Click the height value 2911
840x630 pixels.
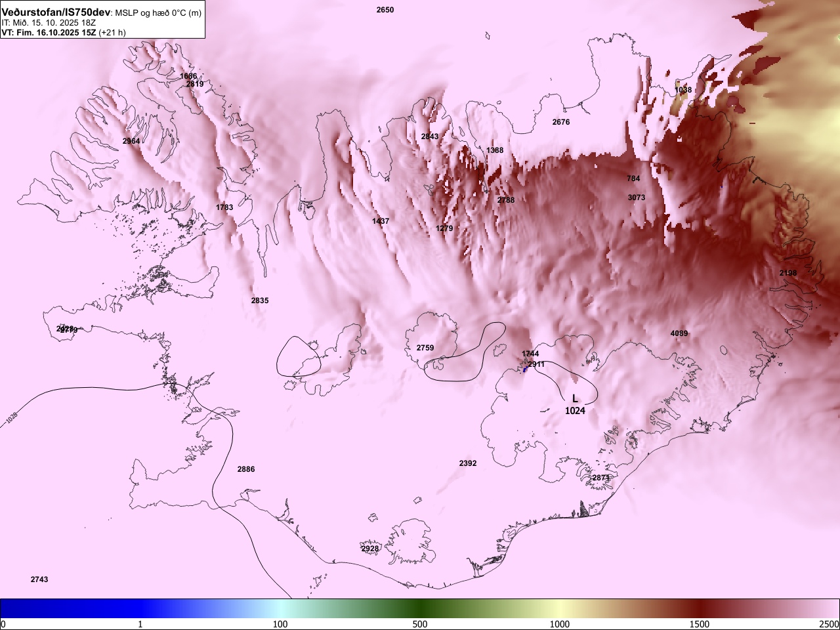click(536, 364)
